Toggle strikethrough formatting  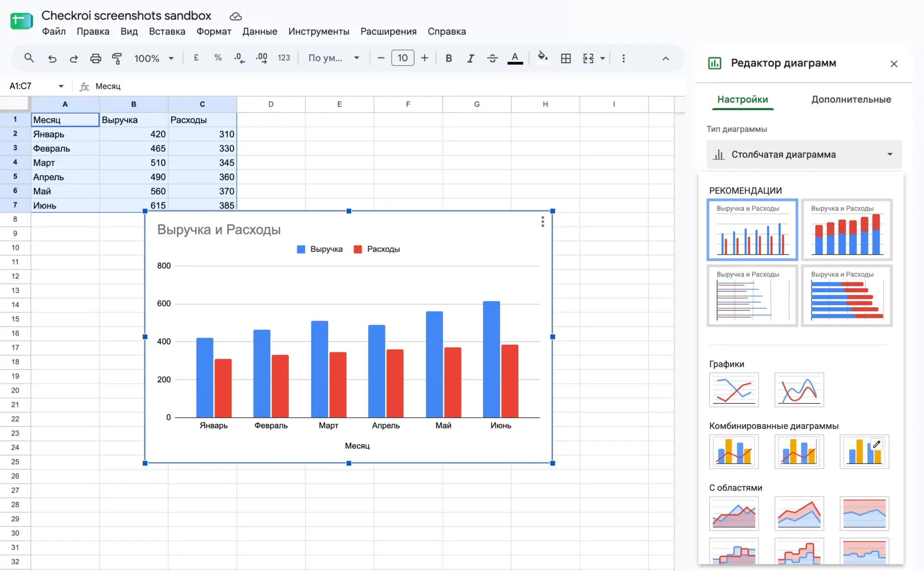pyautogui.click(x=492, y=58)
